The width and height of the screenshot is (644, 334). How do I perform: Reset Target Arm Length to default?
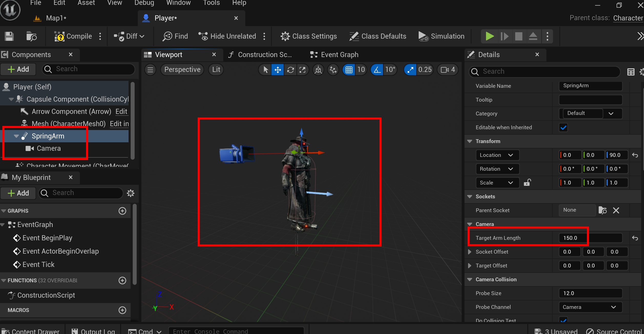coord(635,238)
